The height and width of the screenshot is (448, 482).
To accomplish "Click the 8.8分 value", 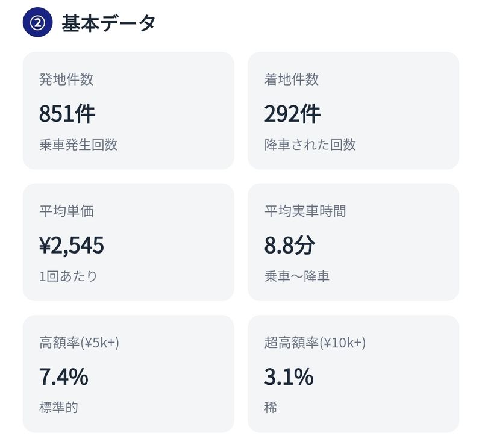I will pos(290,245).
